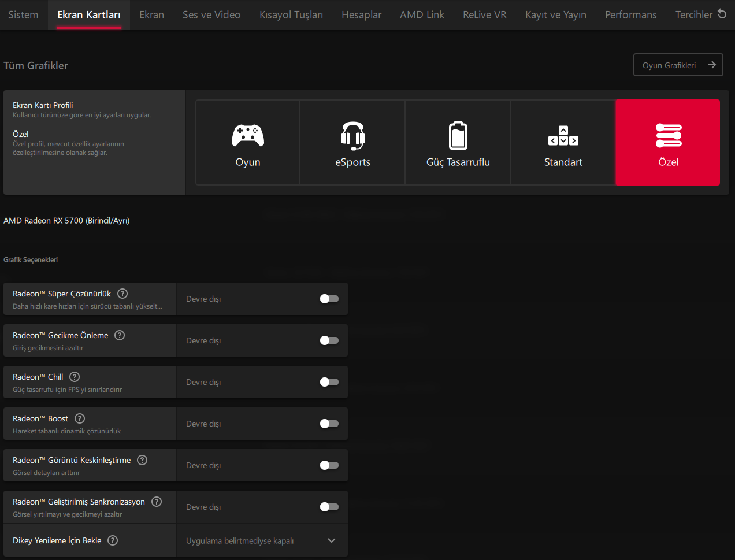735x560 pixels.
Task: Go to the Hesaplar tab
Action: 362,14
